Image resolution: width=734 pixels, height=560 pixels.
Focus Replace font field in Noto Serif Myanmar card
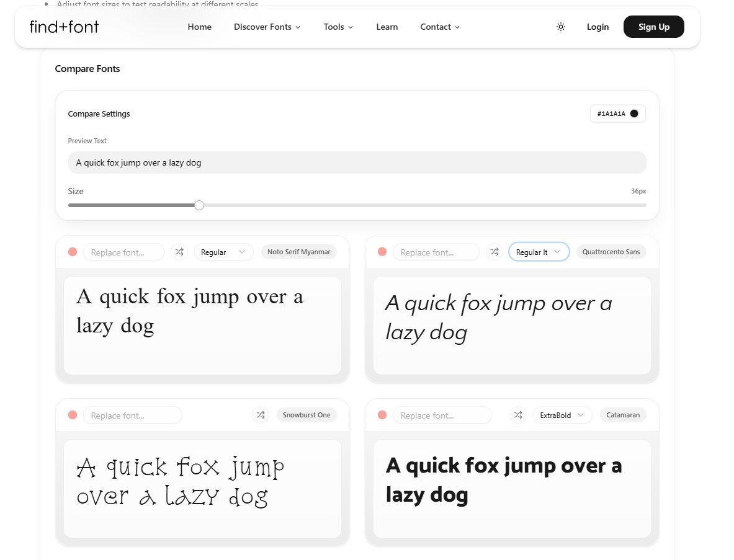123,252
